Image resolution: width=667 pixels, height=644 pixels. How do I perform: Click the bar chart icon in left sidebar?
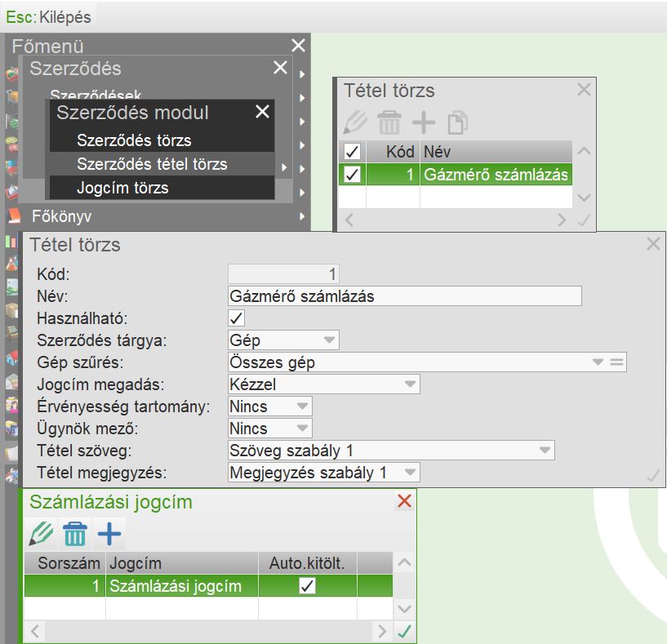tap(11, 242)
